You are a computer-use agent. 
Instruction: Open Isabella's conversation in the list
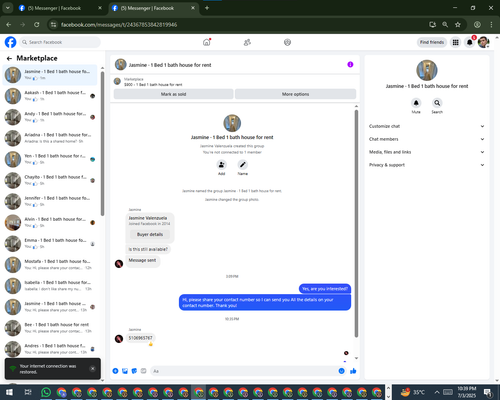pyautogui.click(x=50, y=286)
